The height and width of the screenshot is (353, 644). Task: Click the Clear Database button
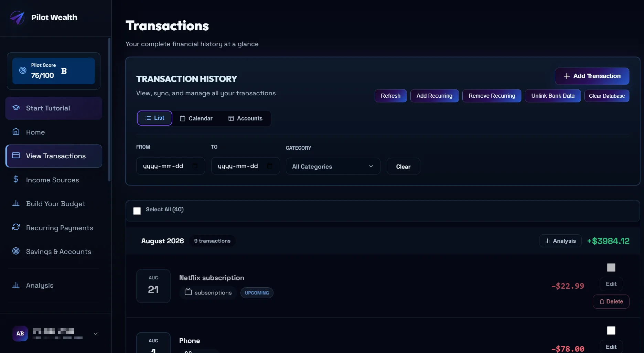click(607, 96)
